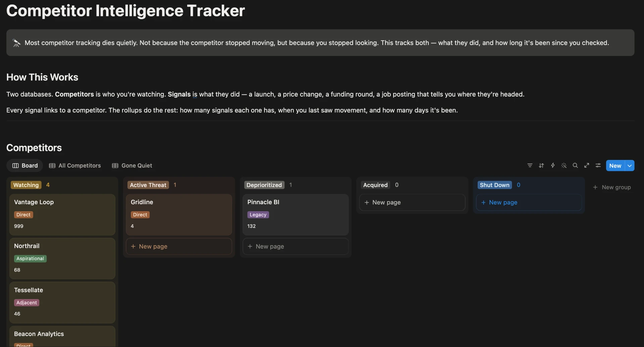Open the Vantage Loop card
Screen dimensions: 644x347
(x=62, y=215)
